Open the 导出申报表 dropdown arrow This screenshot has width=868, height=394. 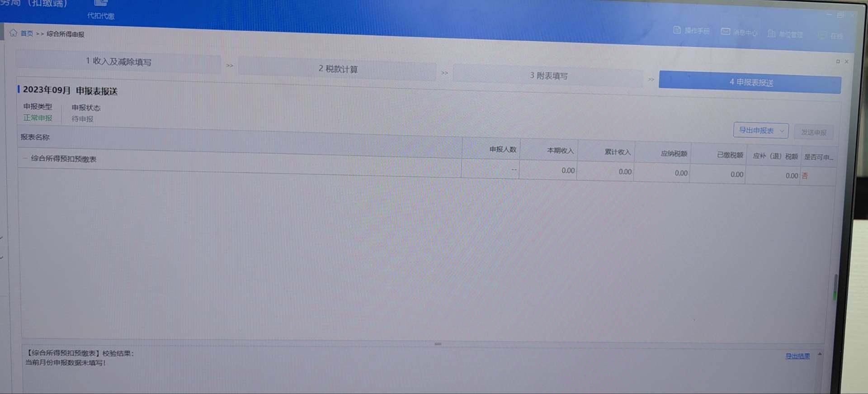click(x=782, y=131)
